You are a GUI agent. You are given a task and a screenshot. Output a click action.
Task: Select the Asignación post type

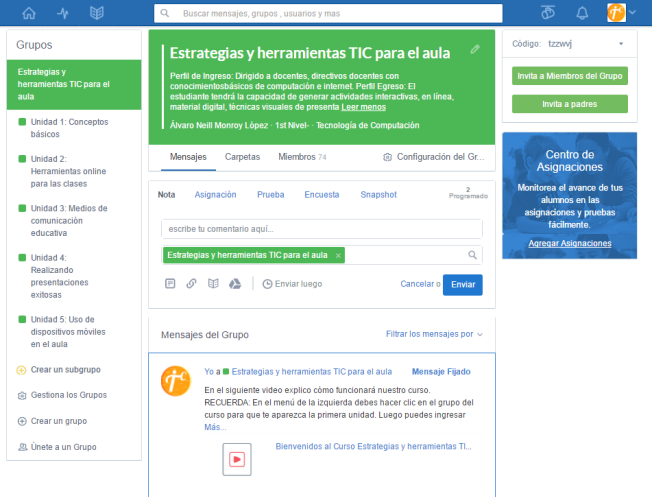pos(215,195)
